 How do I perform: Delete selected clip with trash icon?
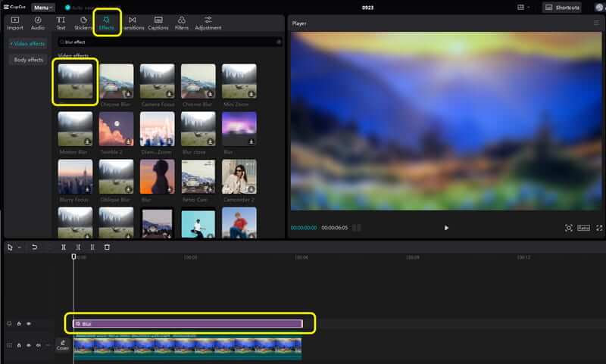point(107,247)
